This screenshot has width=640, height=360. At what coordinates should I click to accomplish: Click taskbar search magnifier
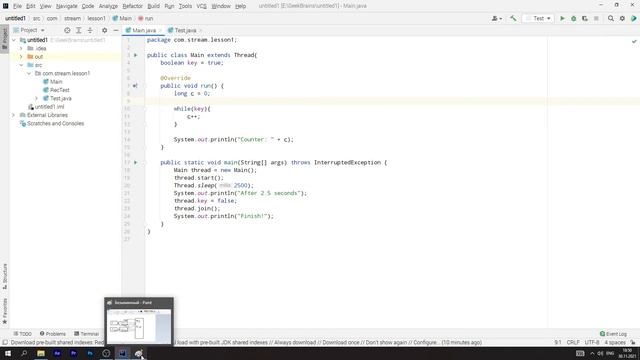point(24,353)
